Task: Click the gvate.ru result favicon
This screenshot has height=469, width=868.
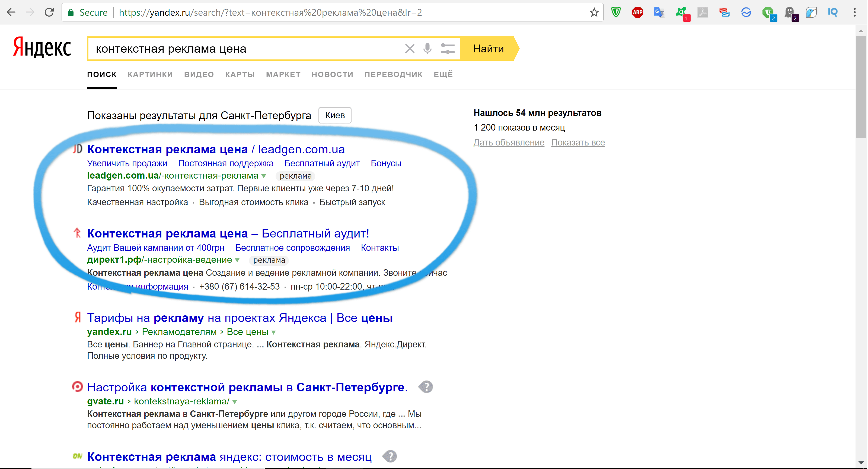Action: pos(78,387)
